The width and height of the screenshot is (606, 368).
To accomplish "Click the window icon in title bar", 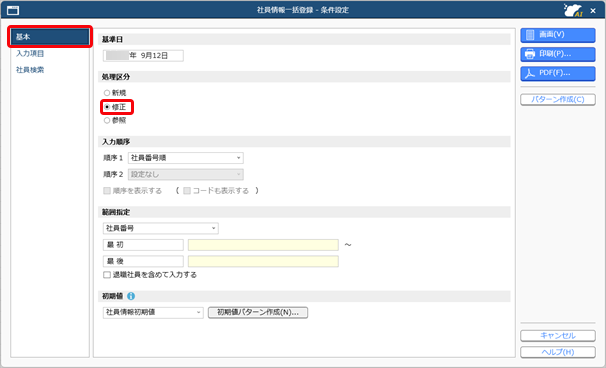I will tap(13, 10).
